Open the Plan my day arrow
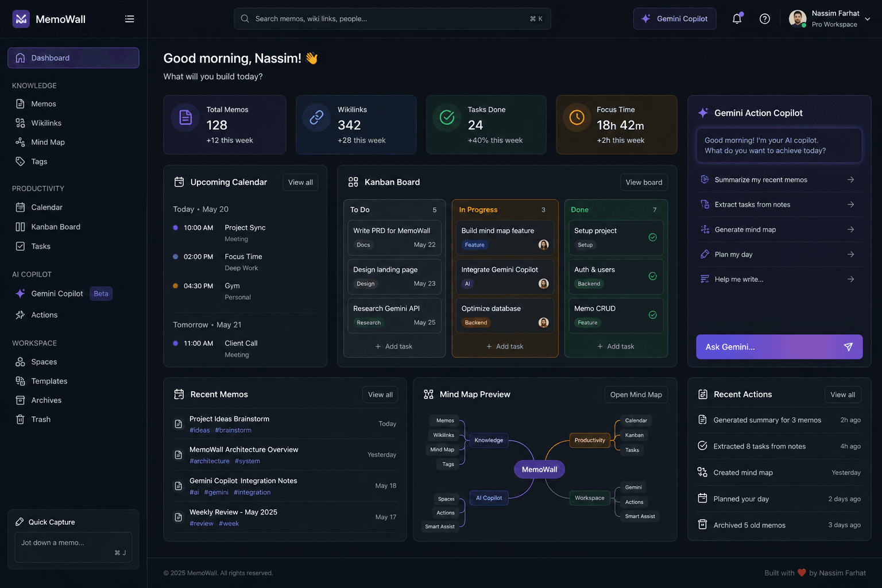 [850, 254]
